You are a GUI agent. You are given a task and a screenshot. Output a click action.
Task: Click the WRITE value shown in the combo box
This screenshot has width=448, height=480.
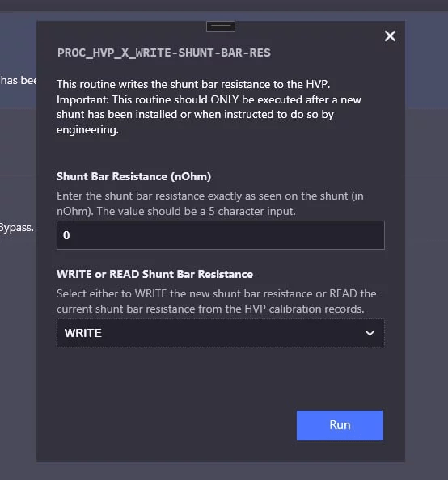coord(82,333)
